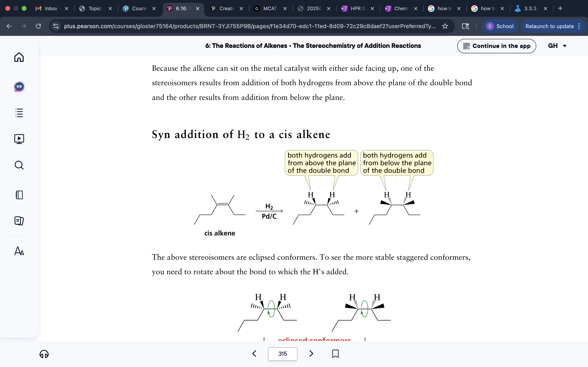The image size is (588, 367).
Task: Open the table of contents icon
Action: point(19,113)
